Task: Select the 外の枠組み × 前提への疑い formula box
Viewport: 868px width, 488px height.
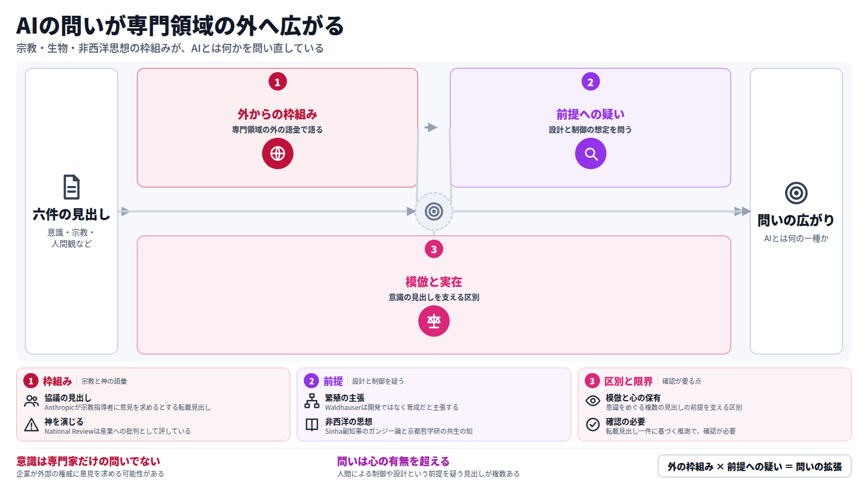Action: point(755,466)
